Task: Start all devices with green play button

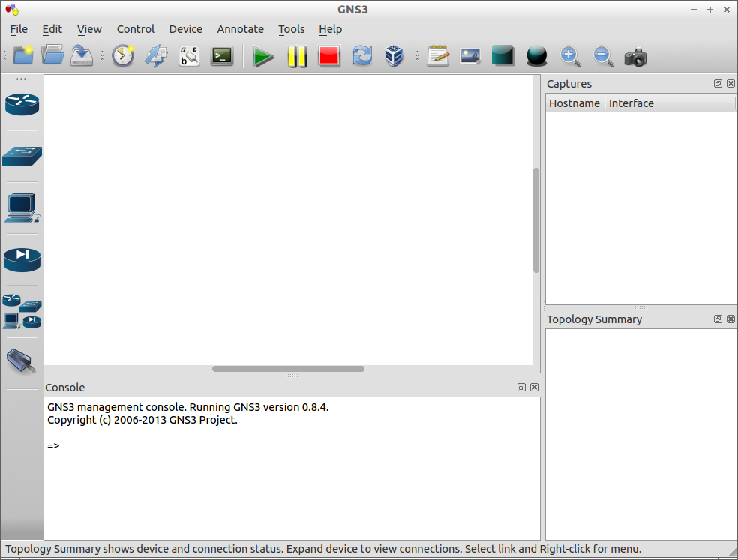Action: (263, 56)
